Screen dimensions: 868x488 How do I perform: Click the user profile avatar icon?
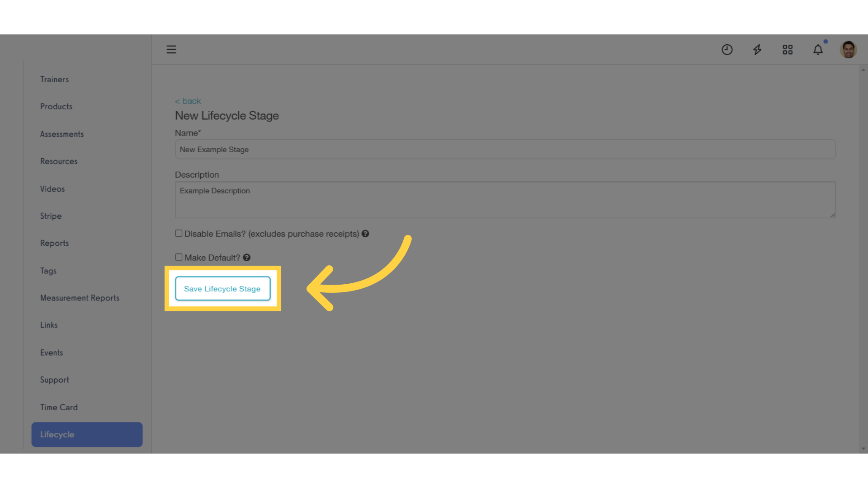[x=849, y=49]
